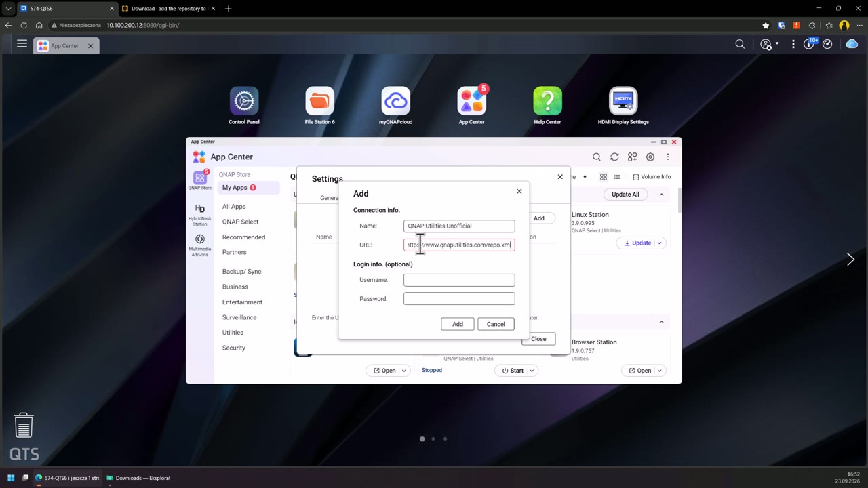Open myQNAPcloud desktop icon
Screen dimensions: 868x488
point(396,101)
